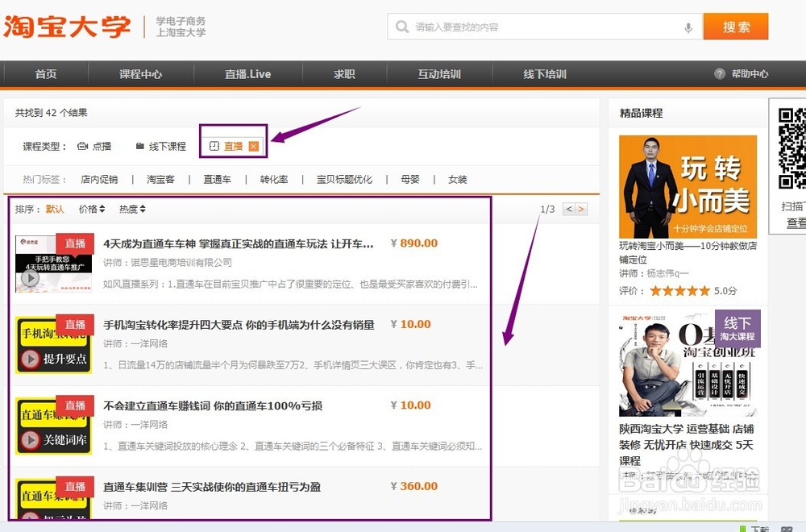Filter course type by 点播

[94, 147]
